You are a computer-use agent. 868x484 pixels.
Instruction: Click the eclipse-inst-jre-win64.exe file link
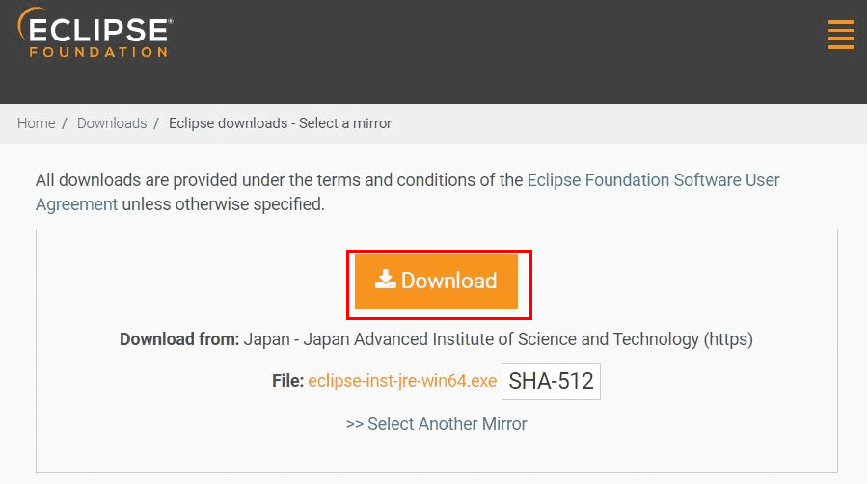coord(402,381)
